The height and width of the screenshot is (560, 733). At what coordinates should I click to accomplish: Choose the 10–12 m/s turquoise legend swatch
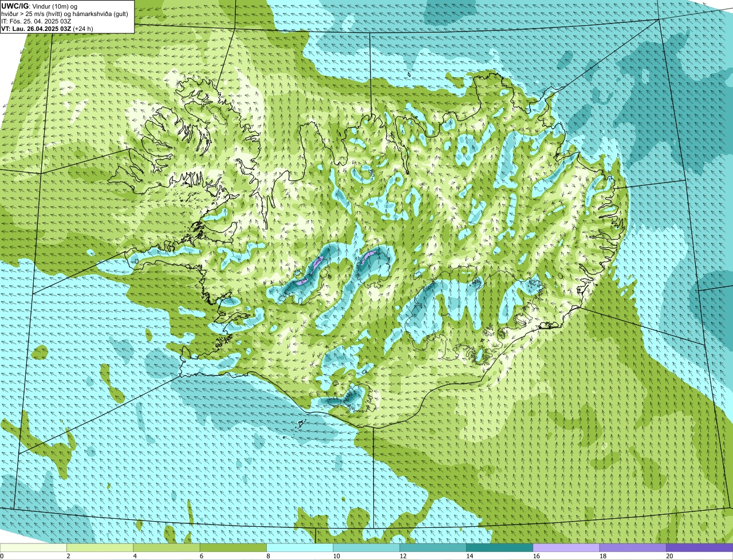coord(366,547)
